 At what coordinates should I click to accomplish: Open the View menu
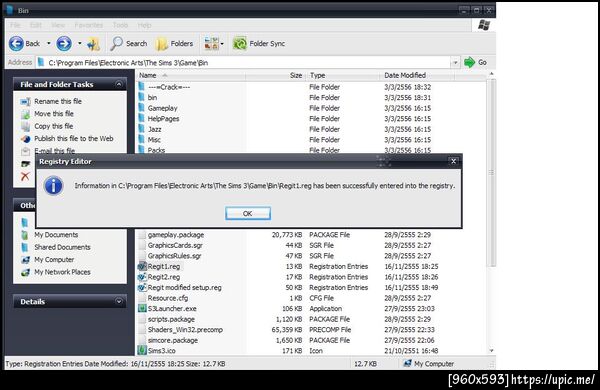coord(58,25)
